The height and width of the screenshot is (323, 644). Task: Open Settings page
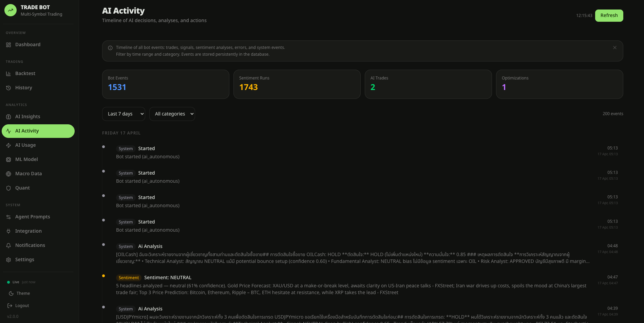coord(38,260)
